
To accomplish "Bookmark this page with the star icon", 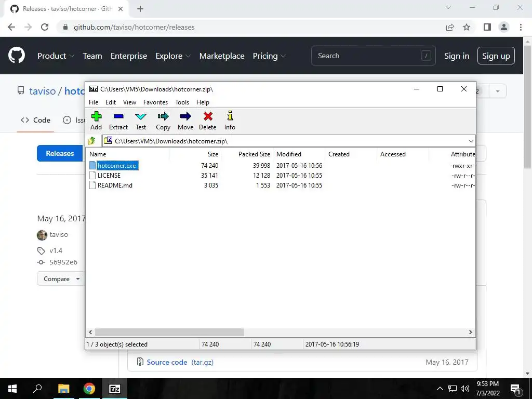I will (467, 27).
